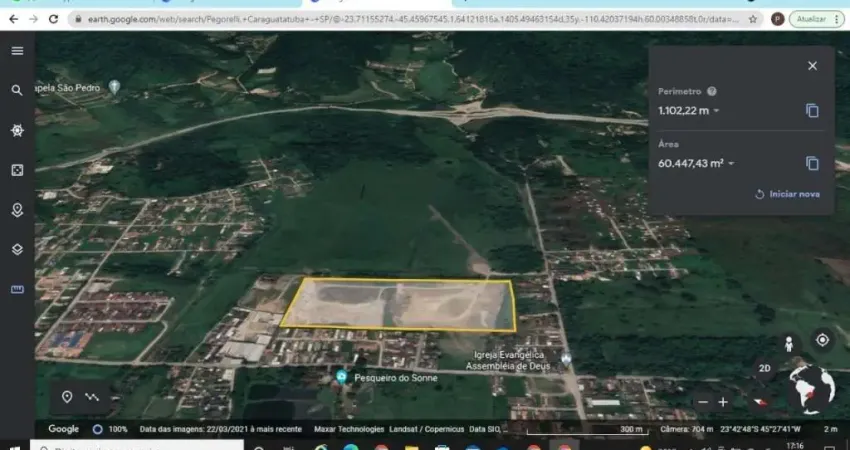Click the globe overview thumbnail
Viewport: 850px width, 450px height.
(x=811, y=389)
